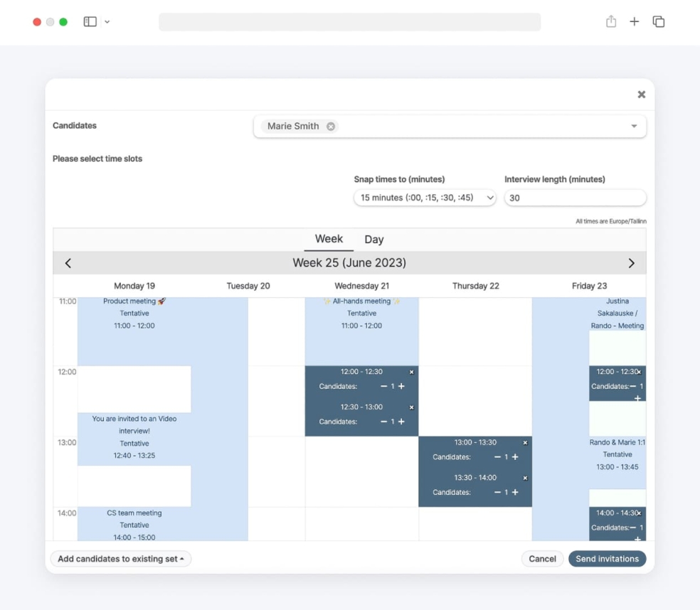Click the Cancel button
Image resolution: width=700 pixels, height=610 pixels.
click(542, 559)
